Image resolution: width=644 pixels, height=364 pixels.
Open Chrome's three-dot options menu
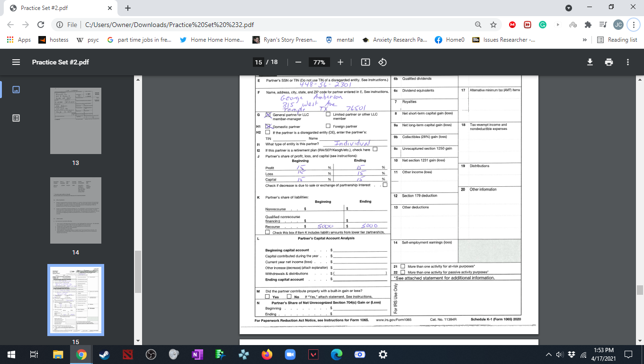coord(633,24)
